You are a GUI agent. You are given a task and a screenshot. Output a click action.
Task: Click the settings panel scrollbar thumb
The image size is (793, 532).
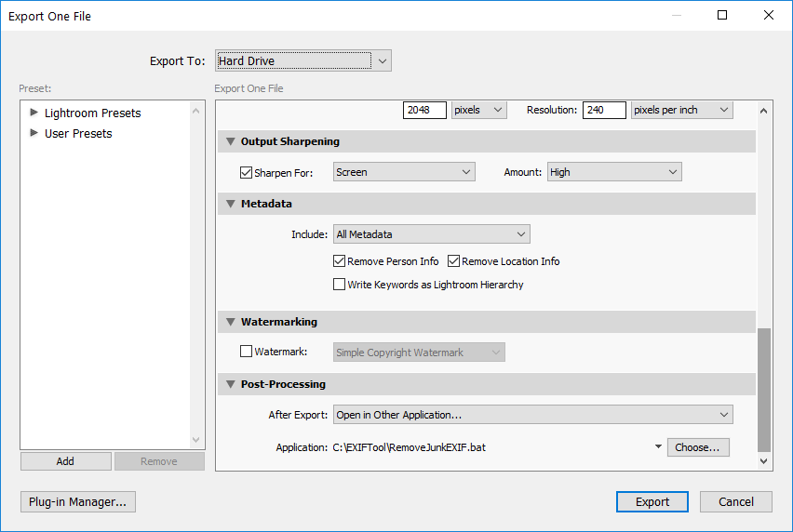pos(763,390)
